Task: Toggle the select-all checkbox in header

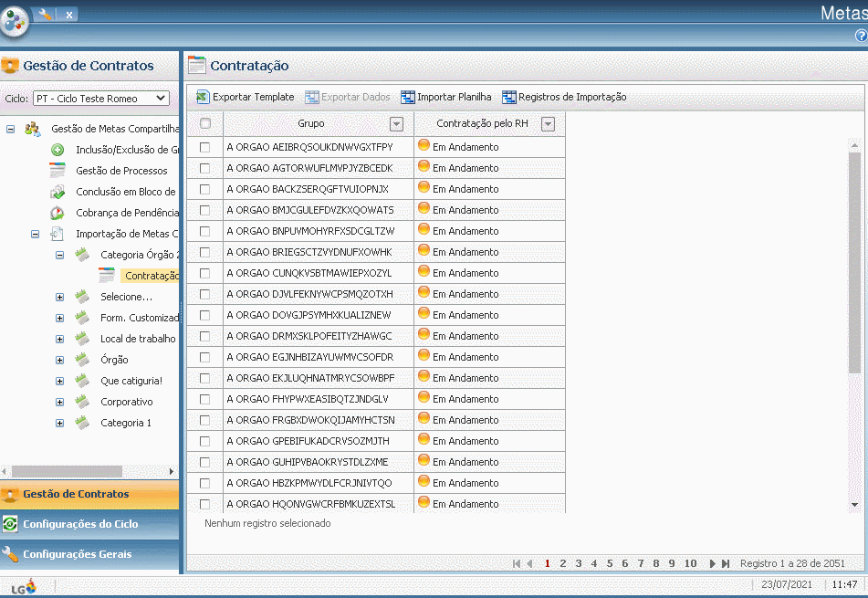Action: pyautogui.click(x=205, y=123)
